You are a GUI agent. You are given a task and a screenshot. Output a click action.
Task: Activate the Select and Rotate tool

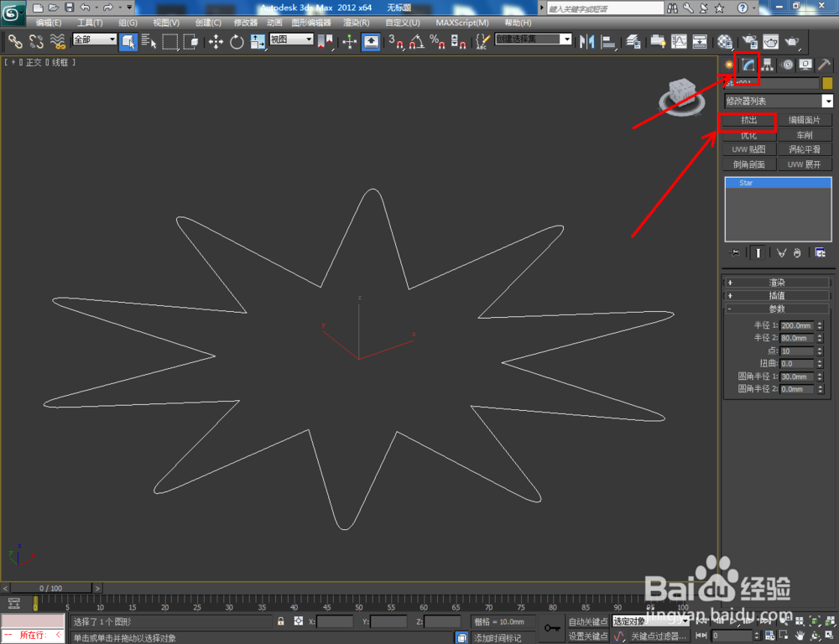pyautogui.click(x=237, y=41)
